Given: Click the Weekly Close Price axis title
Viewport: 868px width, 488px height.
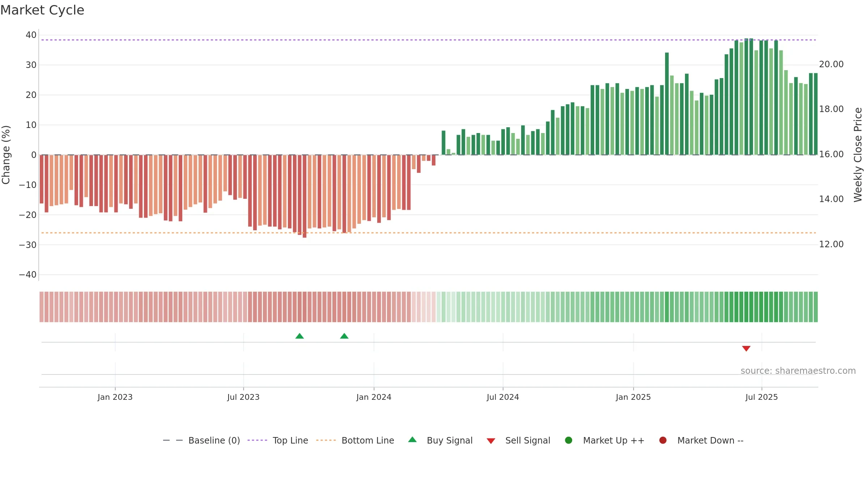Looking at the screenshot, I should (858, 155).
